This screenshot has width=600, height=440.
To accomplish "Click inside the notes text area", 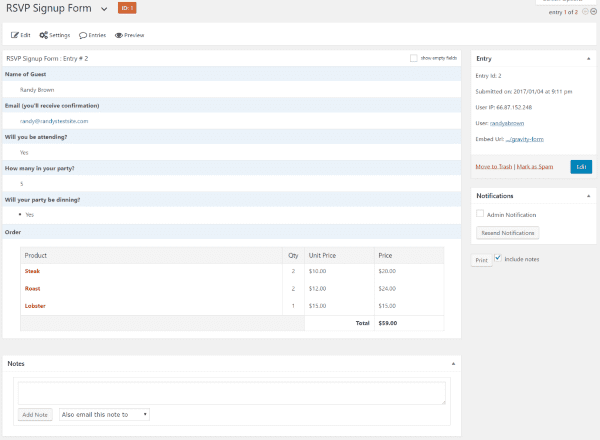I will click(232, 393).
